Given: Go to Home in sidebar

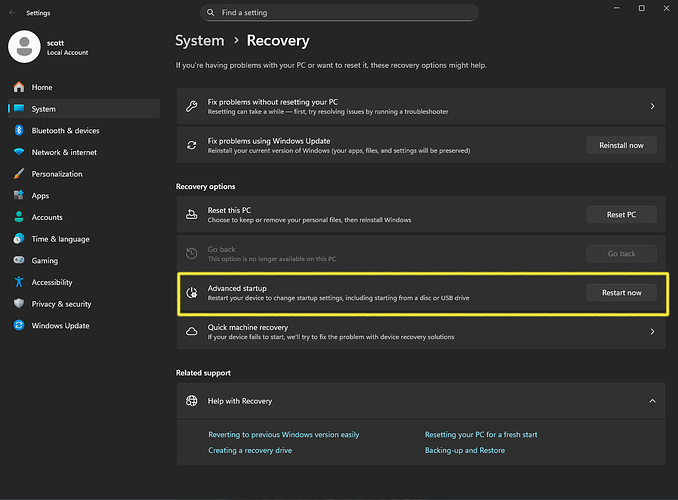Looking at the screenshot, I should point(41,87).
